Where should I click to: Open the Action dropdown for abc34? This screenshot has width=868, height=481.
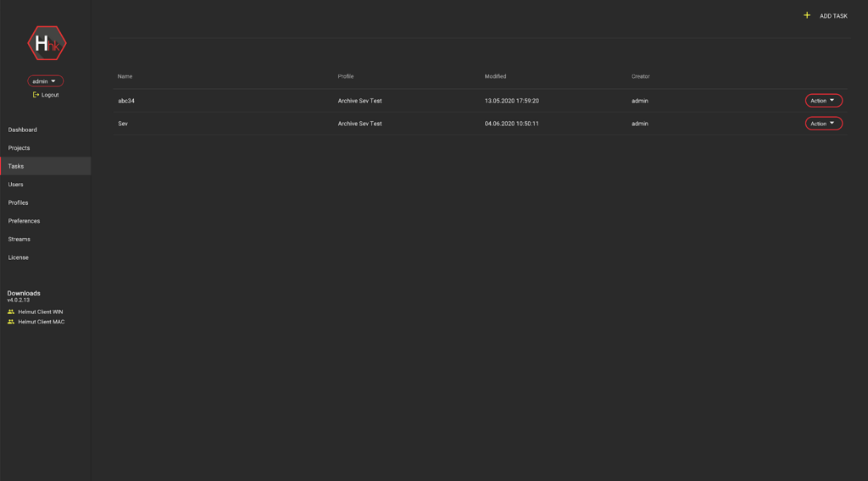824,101
